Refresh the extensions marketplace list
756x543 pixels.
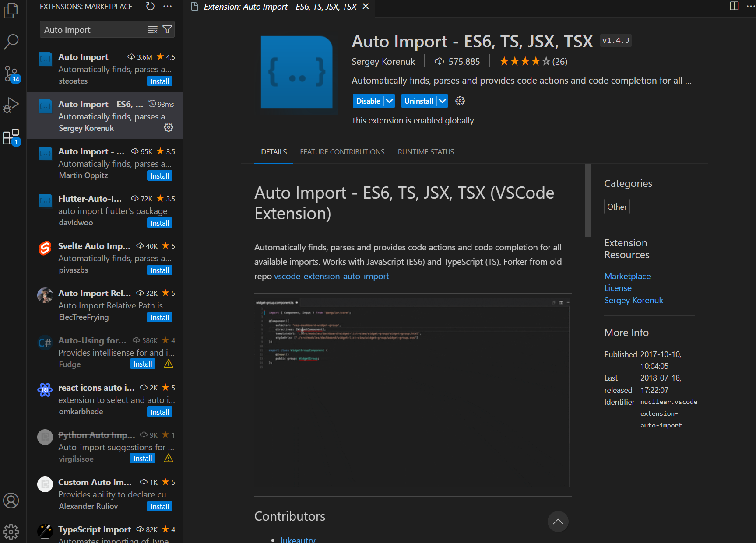pyautogui.click(x=150, y=6)
